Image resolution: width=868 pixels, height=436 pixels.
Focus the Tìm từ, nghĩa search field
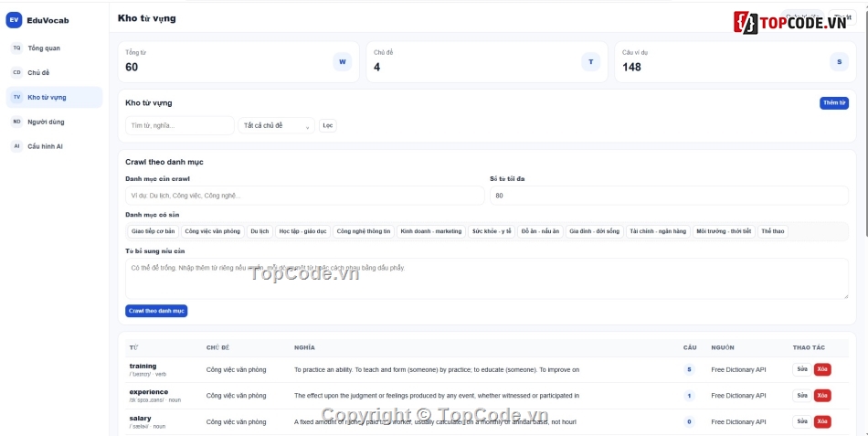pyautogui.click(x=180, y=126)
